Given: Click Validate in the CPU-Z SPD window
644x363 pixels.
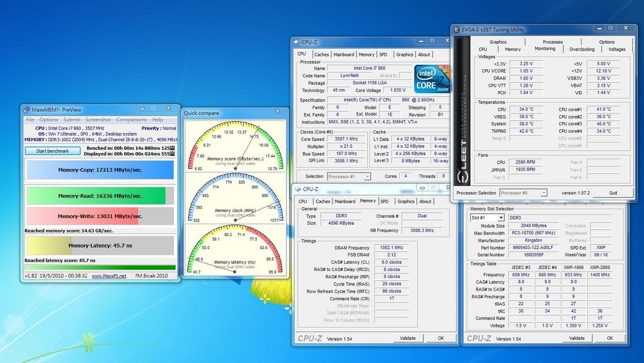Looking at the screenshot, I should pyautogui.click(x=577, y=338).
